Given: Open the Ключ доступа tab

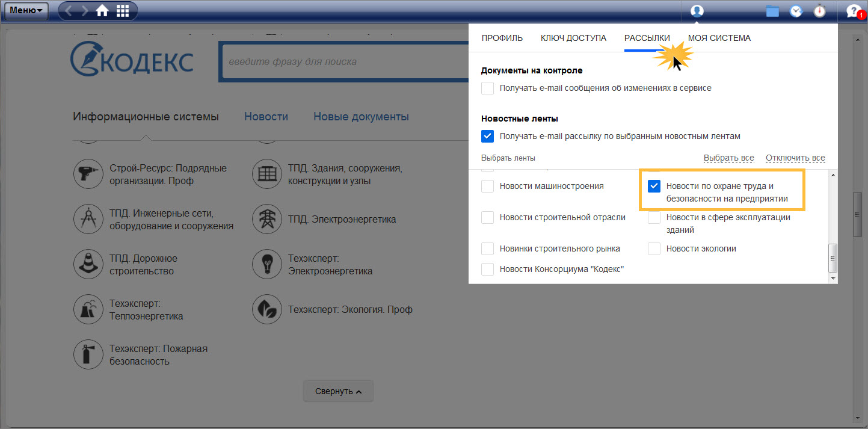Looking at the screenshot, I should tap(573, 38).
